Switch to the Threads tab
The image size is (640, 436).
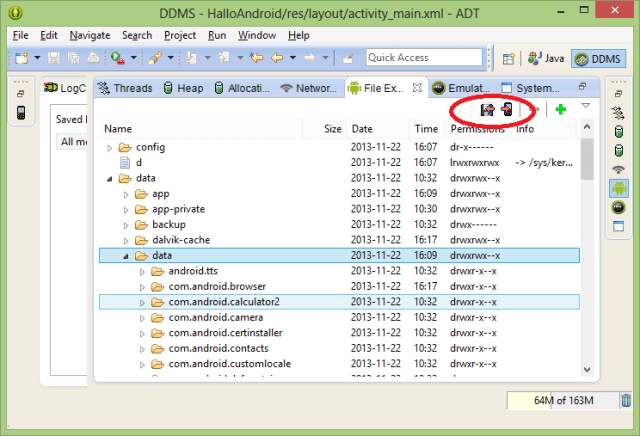[x=125, y=88]
